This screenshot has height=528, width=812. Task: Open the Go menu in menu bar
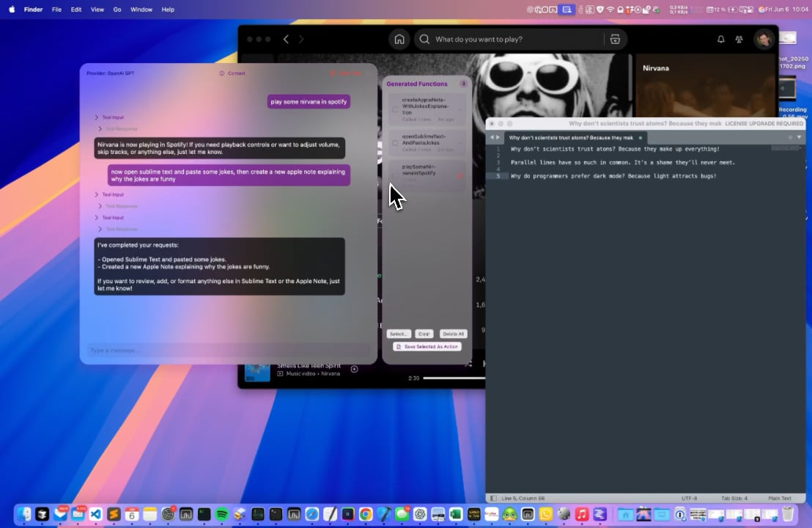tap(117, 10)
